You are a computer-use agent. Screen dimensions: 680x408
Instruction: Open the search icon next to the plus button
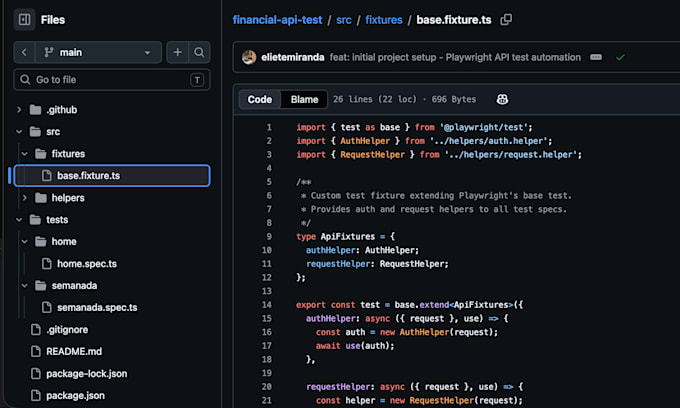199,52
